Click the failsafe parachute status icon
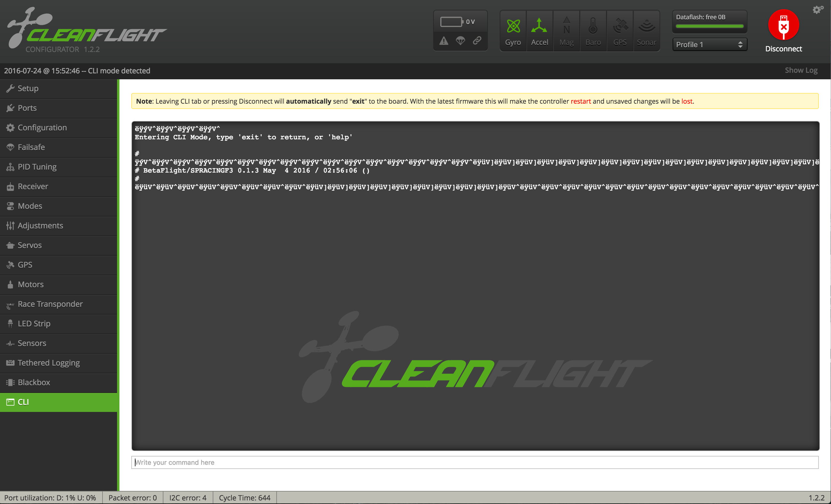 click(x=460, y=41)
